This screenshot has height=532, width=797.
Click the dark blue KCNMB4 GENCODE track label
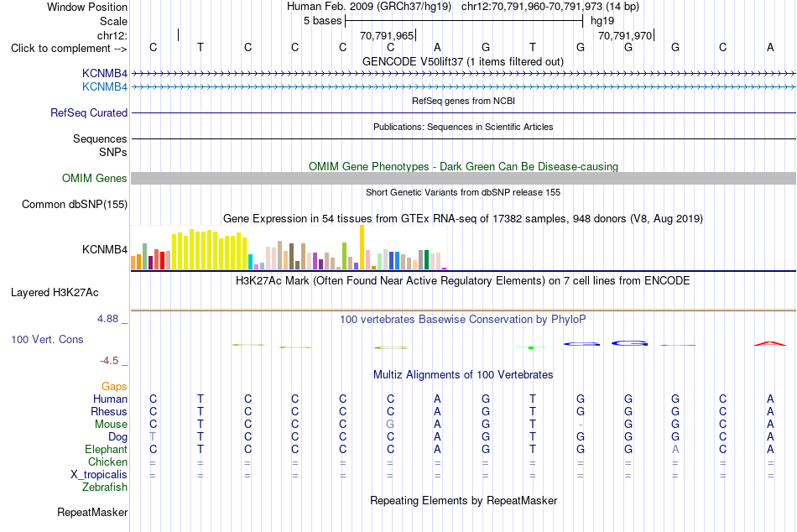click(x=105, y=74)
